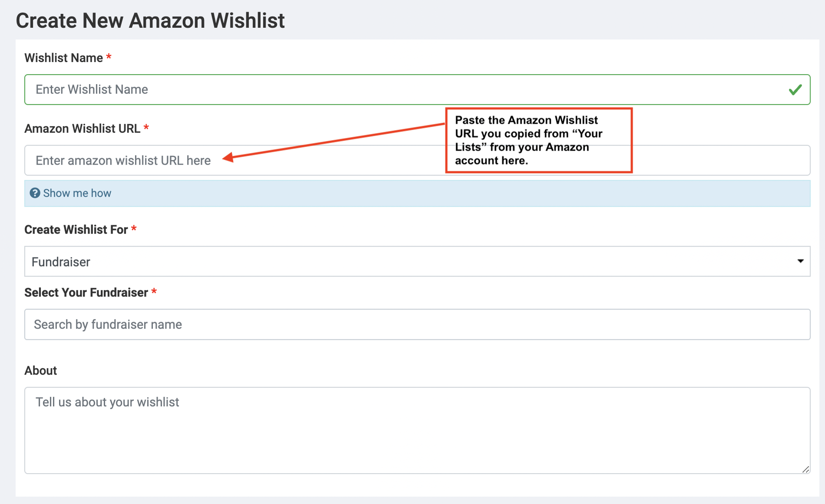
Task: Click the About wishlist text area
Action: tap(417, 430)
